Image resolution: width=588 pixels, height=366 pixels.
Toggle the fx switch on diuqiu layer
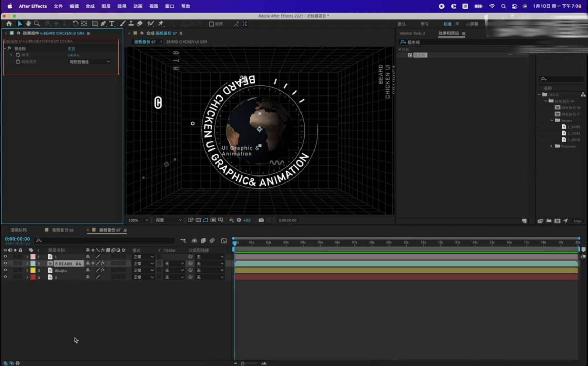(x=103, y=270)
